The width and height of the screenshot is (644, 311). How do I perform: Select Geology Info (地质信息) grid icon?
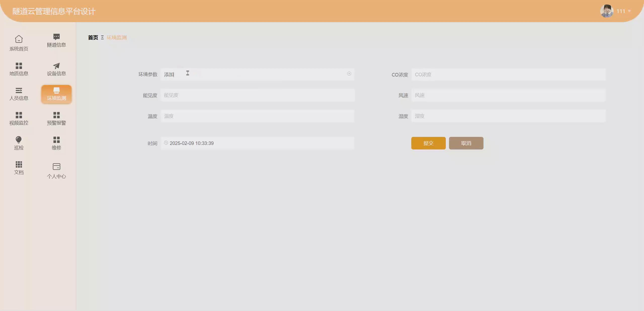point(19,66)
